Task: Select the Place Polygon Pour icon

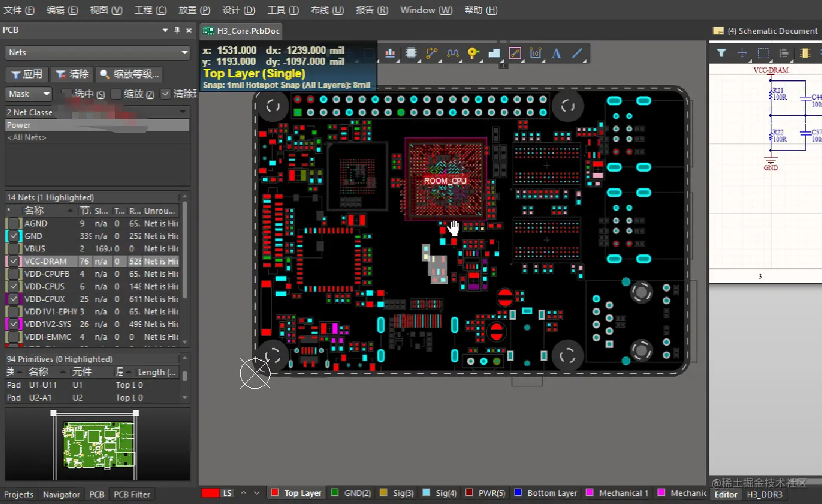Action: coord(494,53)
